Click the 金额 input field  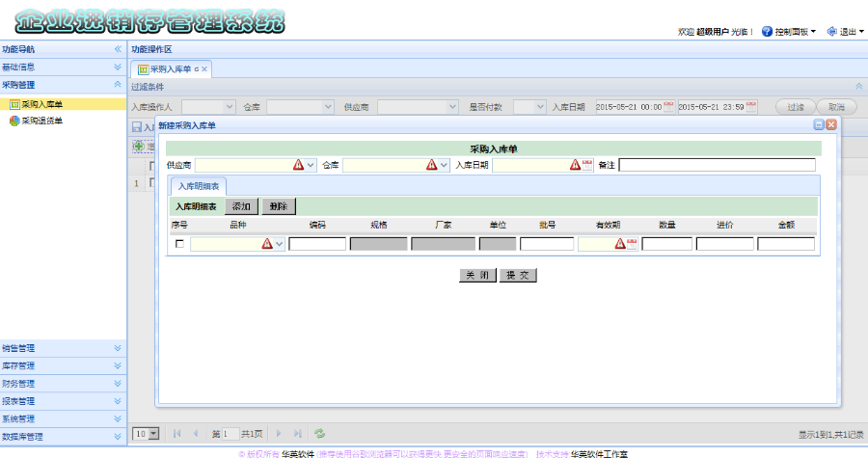pyautogui.click(x=786, y=244)
